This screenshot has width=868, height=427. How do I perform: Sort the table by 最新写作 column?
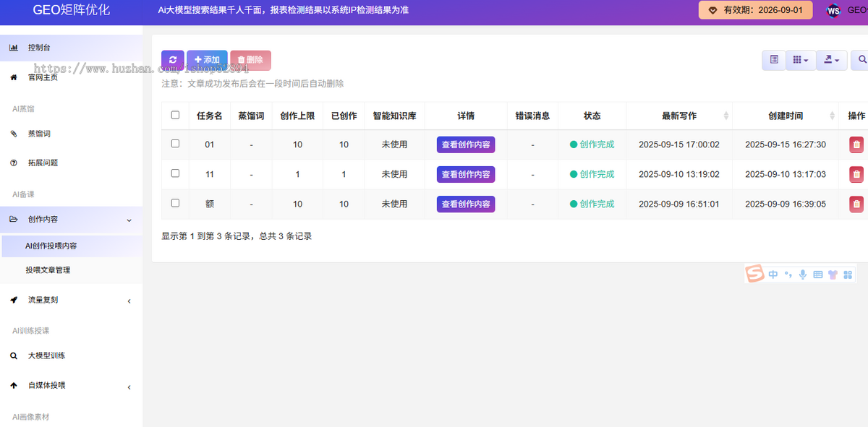[679, 116]
